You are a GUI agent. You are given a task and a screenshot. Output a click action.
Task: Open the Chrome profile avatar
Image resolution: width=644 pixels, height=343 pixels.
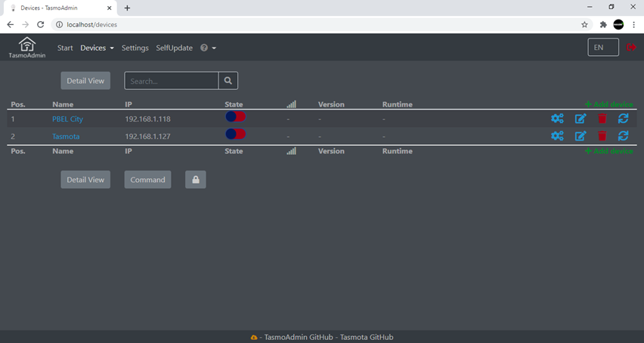click(618, 25)
